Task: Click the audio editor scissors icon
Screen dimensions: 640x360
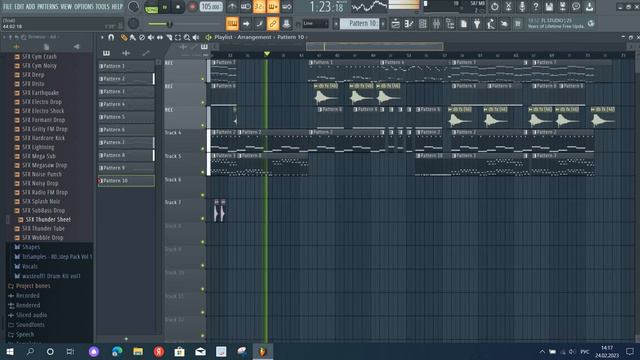Action: click(508, 7)
